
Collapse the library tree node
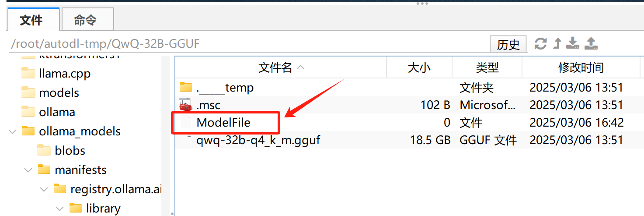(60, 208)
